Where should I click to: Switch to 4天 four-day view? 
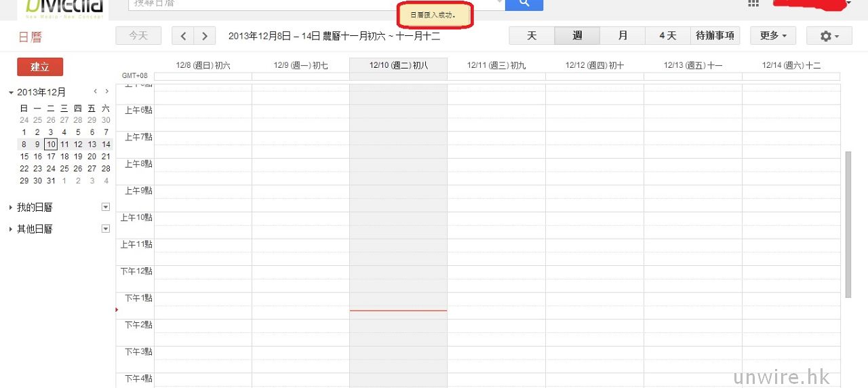pyautogui.click(x=667, y=36)
